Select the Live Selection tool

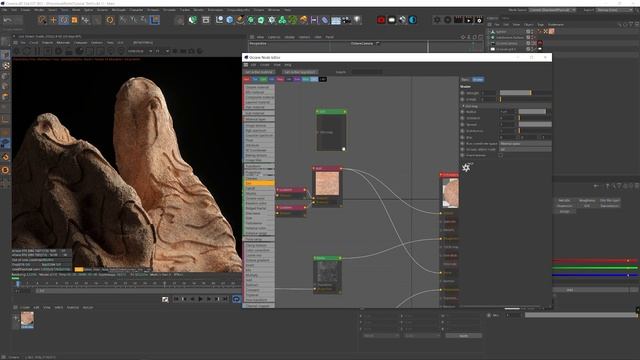pos(42,20)
